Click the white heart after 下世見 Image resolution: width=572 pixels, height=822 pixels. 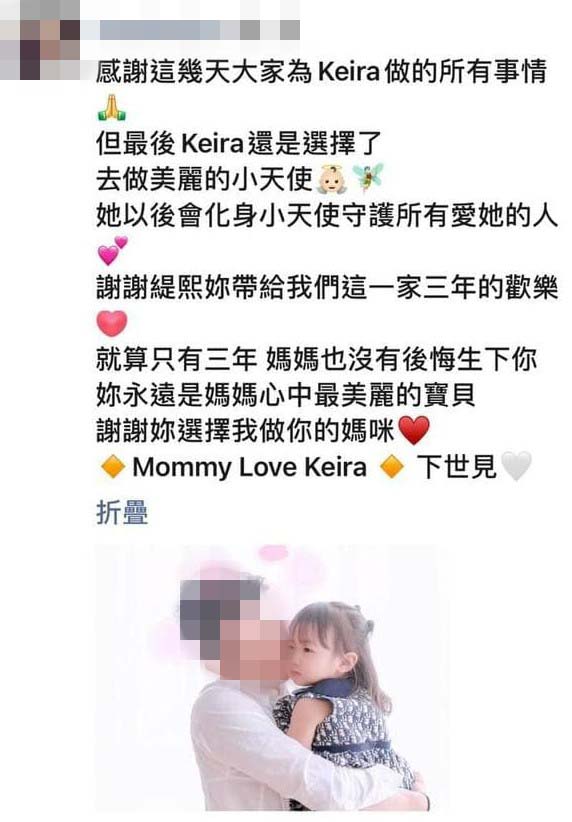click(x=516, y=466)
